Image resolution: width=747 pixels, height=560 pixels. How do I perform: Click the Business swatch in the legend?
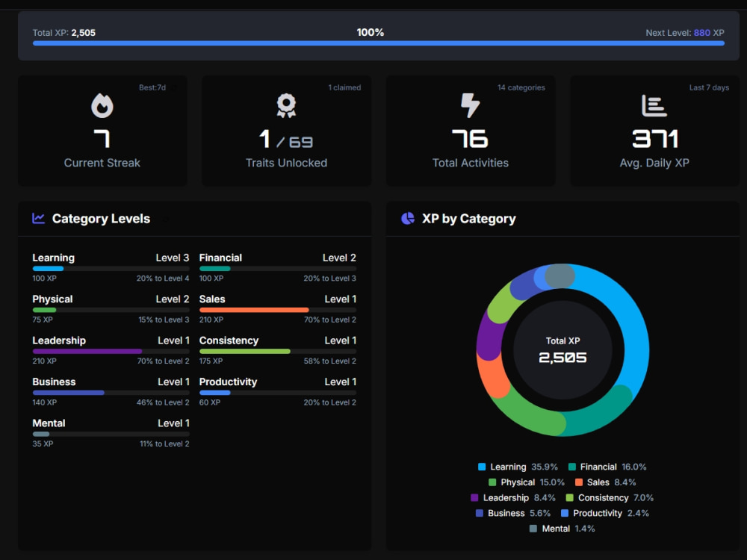(x=480, y=514)
